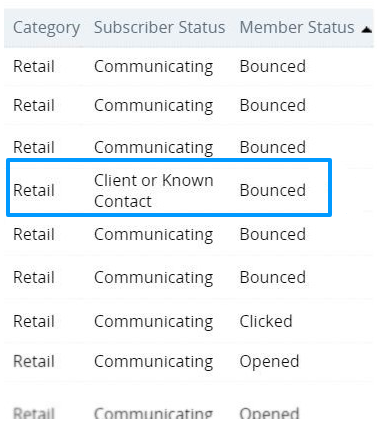
Task: Select Retail in the cut-off bottom row
Action: click(34, 413)
